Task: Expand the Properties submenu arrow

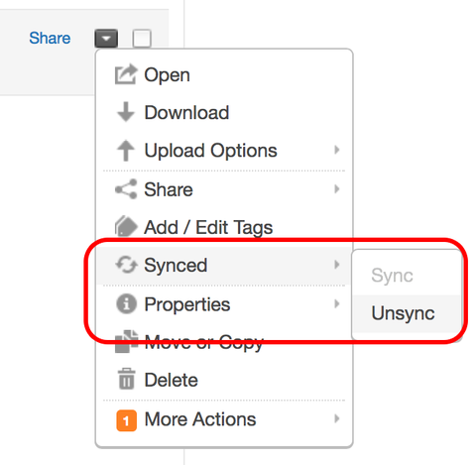Action: point(336,303)
